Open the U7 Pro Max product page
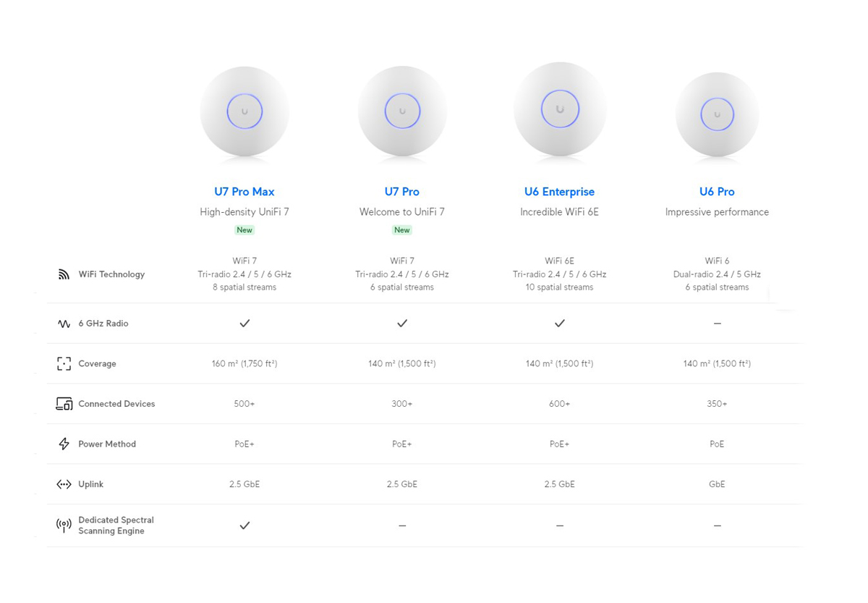 [x=244, y=191]
